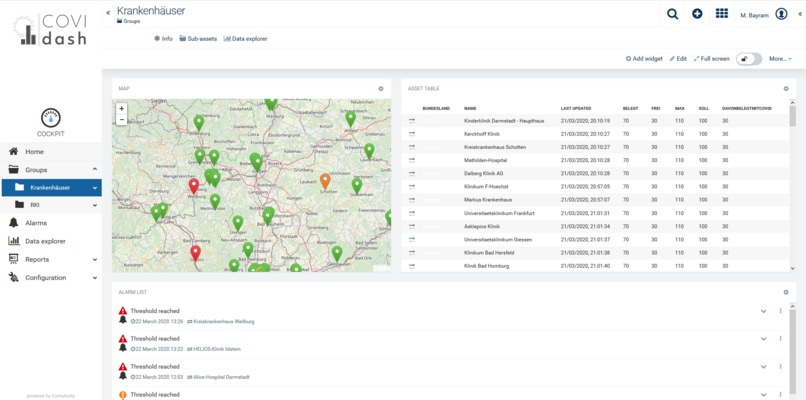Select the orange map pin near Schotten
The width and height of the screenshot is (806, 400).
pos(325,181)
